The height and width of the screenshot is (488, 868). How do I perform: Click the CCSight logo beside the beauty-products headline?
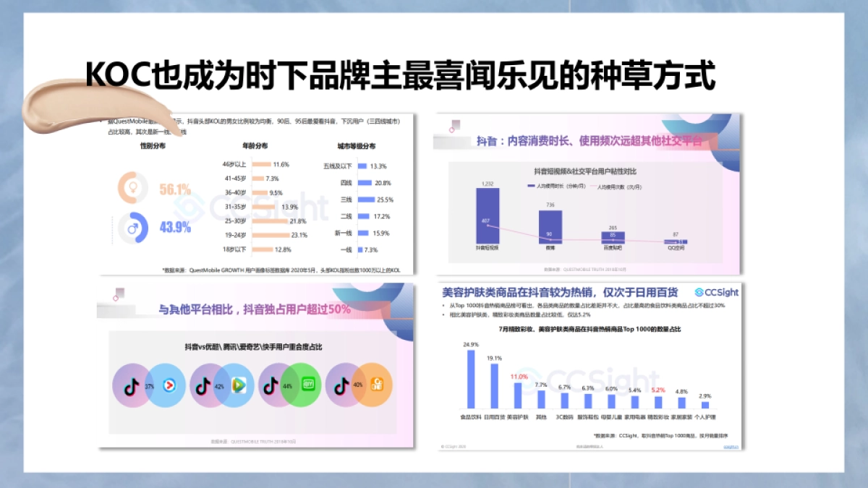click(x=718, y=292)
